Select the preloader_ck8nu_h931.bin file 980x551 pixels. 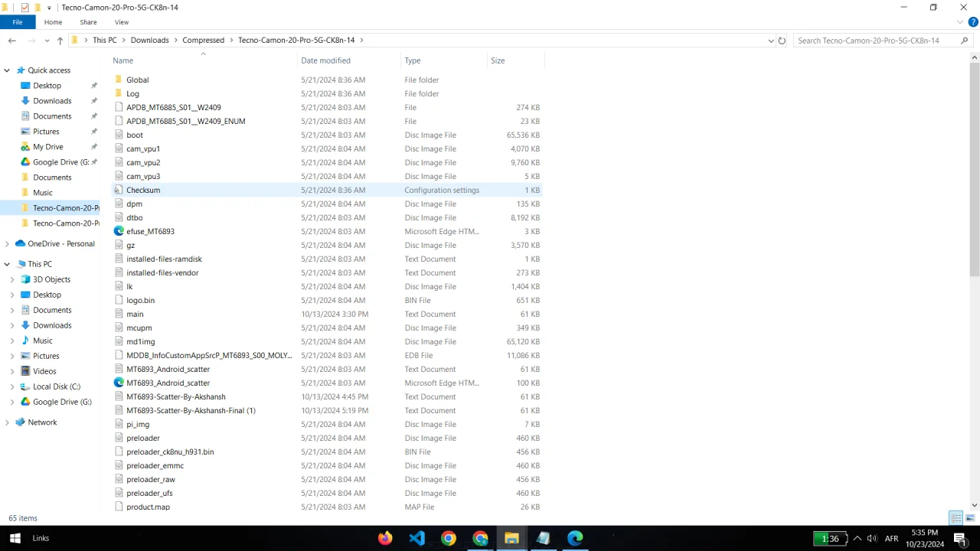click(170, 452)
